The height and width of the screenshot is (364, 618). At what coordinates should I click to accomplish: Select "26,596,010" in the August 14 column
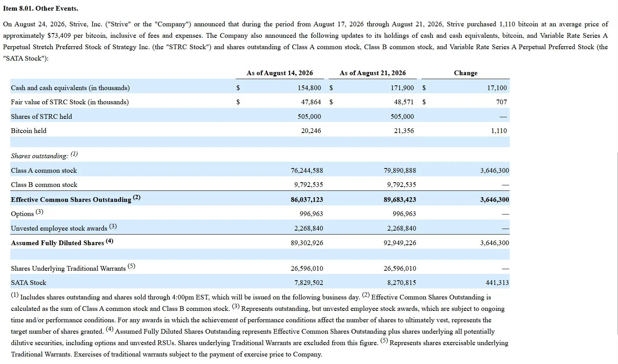click(307, 268)
